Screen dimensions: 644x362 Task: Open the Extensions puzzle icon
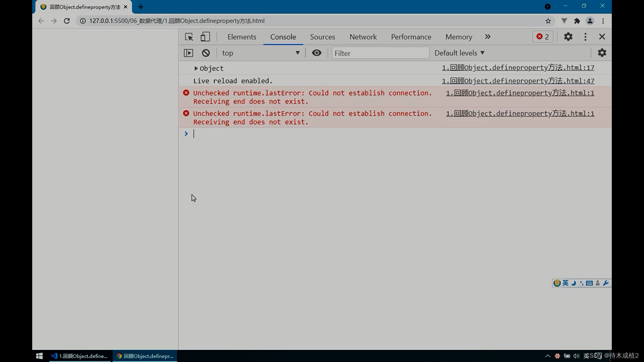tap(577, 21)
